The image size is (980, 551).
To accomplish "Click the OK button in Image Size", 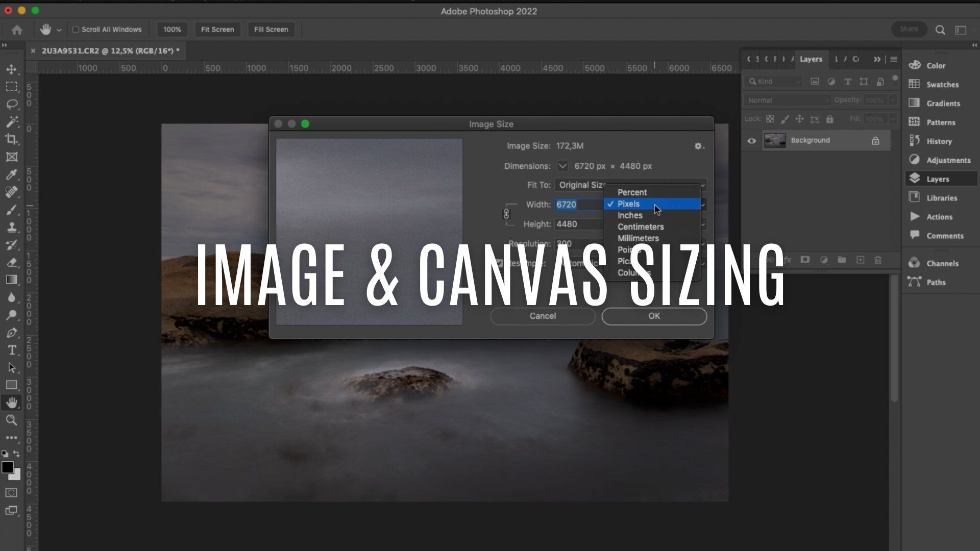I will pyautogui.click(x=654, y=316).
